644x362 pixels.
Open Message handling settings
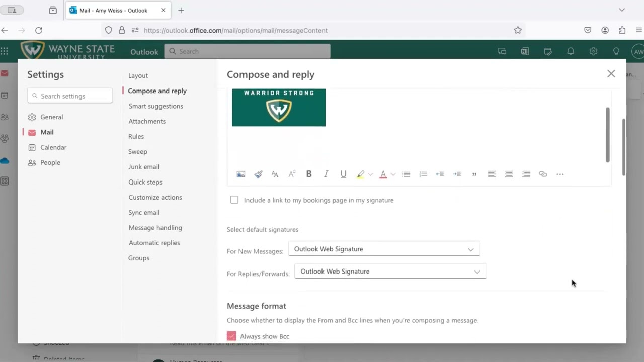[x=155, y=228]
